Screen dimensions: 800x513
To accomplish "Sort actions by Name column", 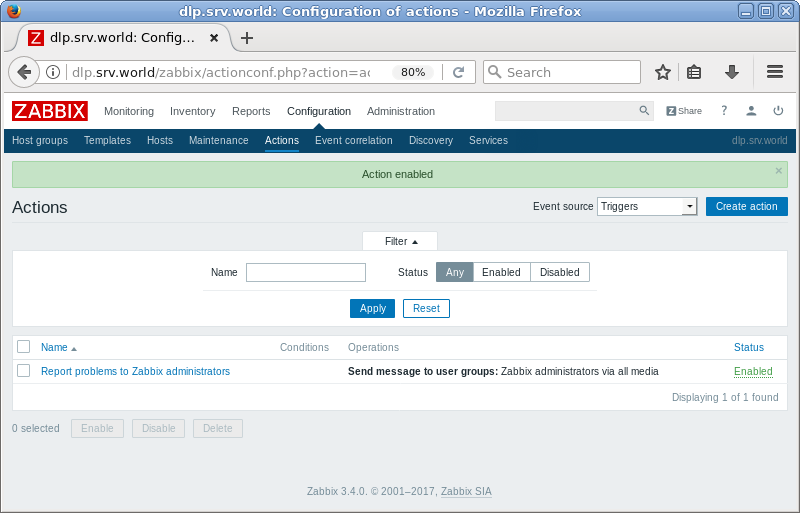I will click(x=59, y=347).
